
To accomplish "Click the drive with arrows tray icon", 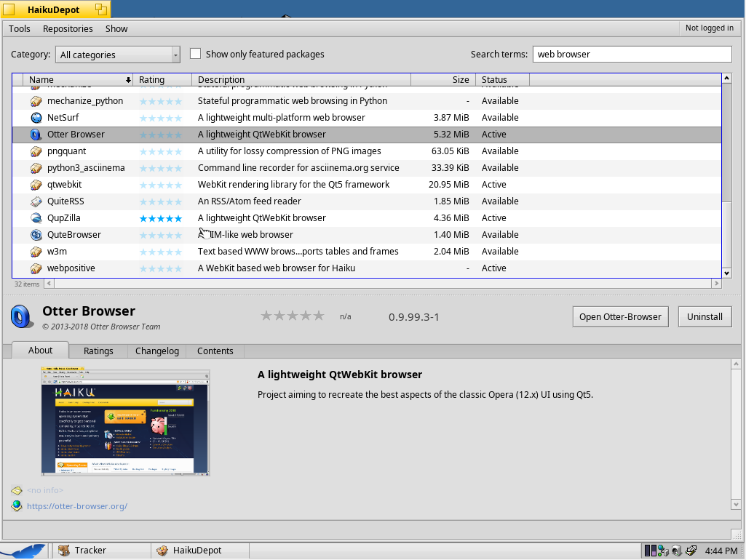I will 691,551.
